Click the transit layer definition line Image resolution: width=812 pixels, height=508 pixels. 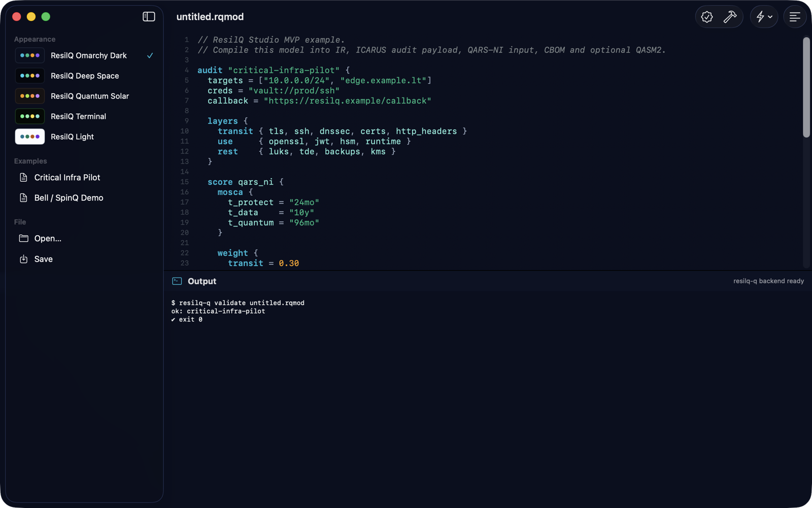[x=342, y=131]
